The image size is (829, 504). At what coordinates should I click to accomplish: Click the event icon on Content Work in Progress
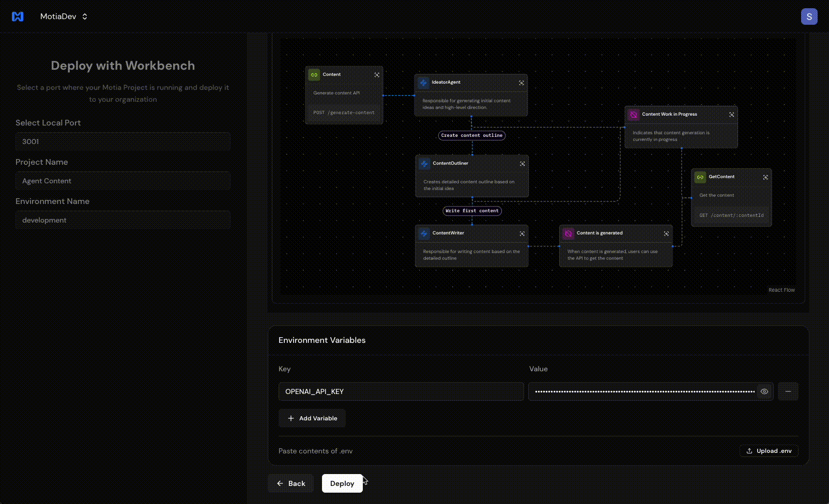coord(634,114)
